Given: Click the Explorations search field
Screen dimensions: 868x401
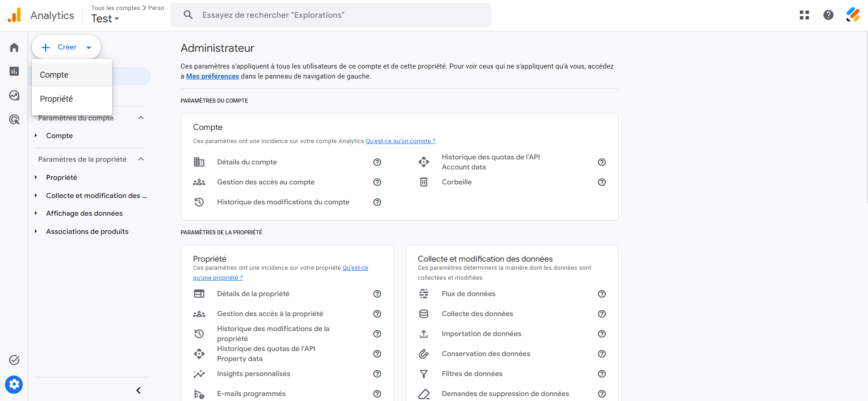Looking at the screenshot, I should (331, 15).
